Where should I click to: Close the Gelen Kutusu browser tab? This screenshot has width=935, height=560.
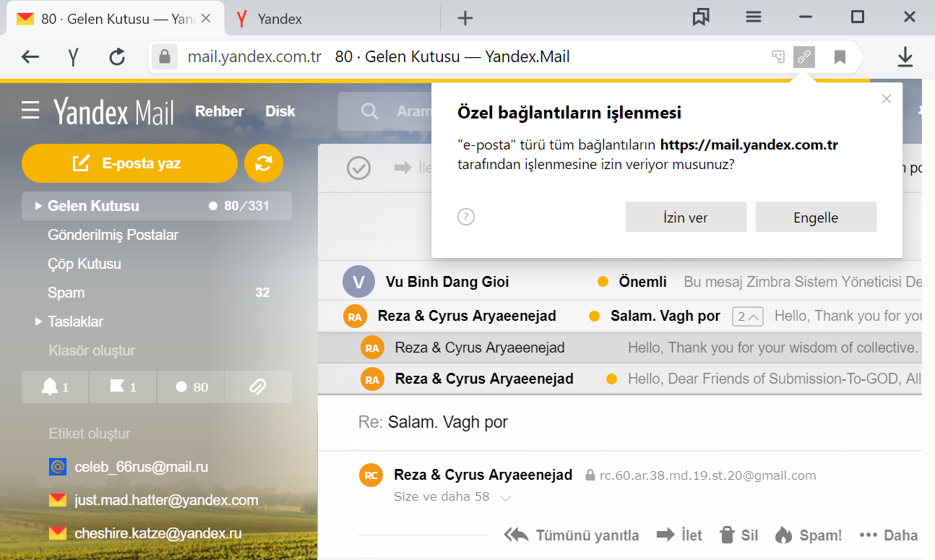click(206, 19)
